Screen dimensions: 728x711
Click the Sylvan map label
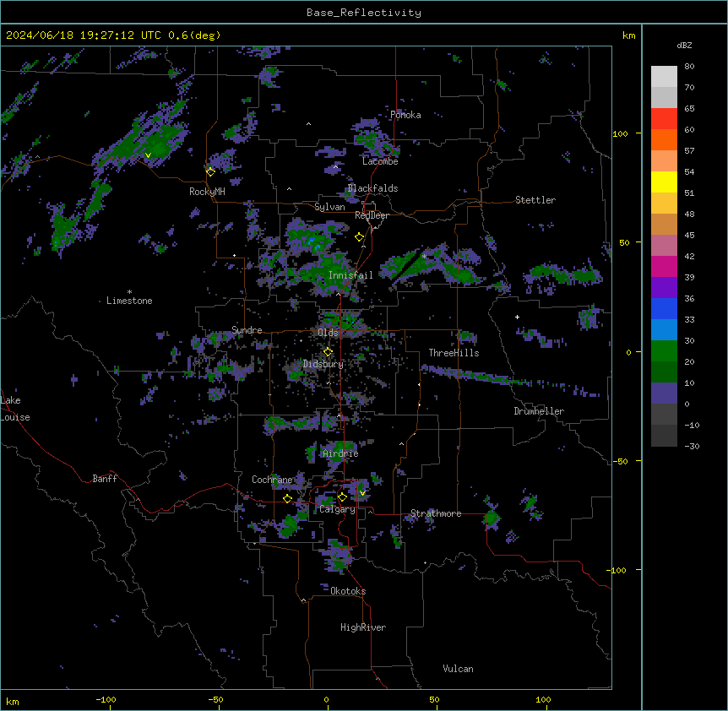pos(329,207)
